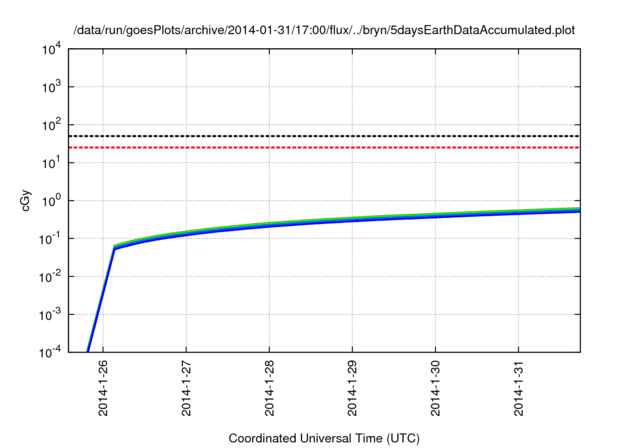
Task: Click the x-axis date label 2014-1-30
Action: 435,388
